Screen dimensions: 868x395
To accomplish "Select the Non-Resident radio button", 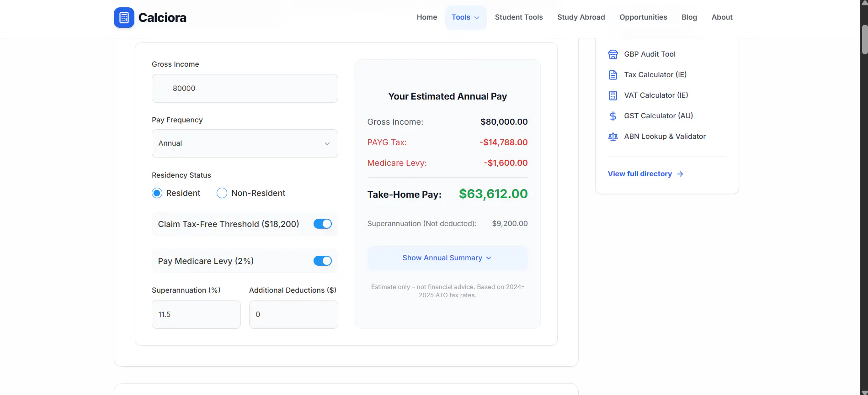I will (222, 193).
